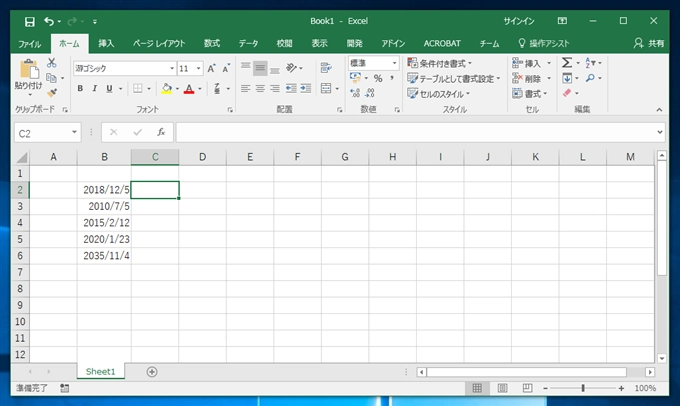Toggle Underline formatting
This screenshot has height=406, width=680.
click(109, 88)
